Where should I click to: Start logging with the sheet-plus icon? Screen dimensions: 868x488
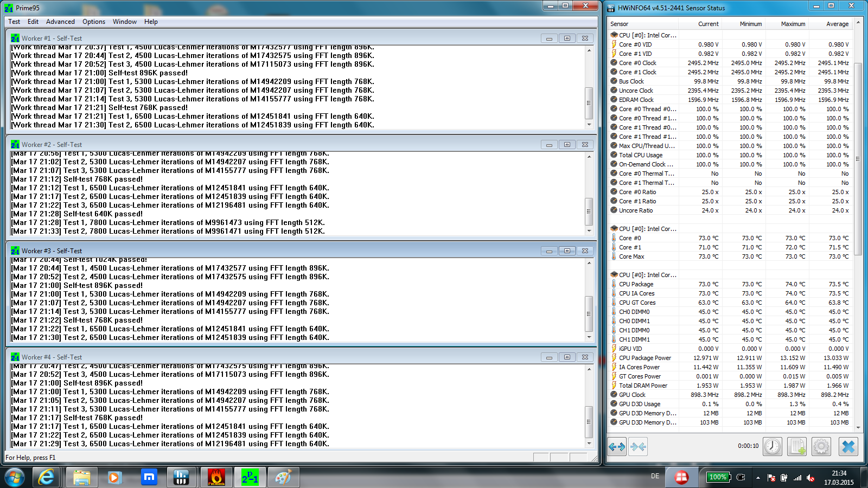pyautogui.click(x=796, y=447)
